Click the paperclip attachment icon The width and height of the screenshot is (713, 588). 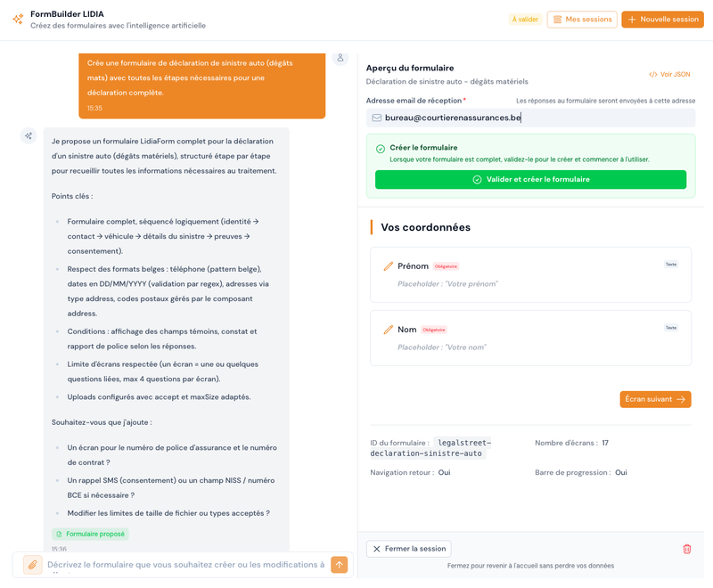point(32,565)
